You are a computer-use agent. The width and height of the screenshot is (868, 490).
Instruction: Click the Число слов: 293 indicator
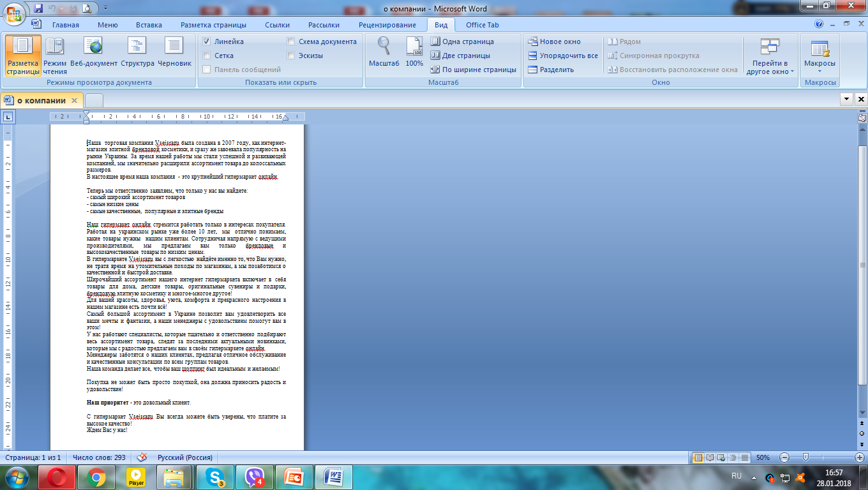(x=100, y=457)
